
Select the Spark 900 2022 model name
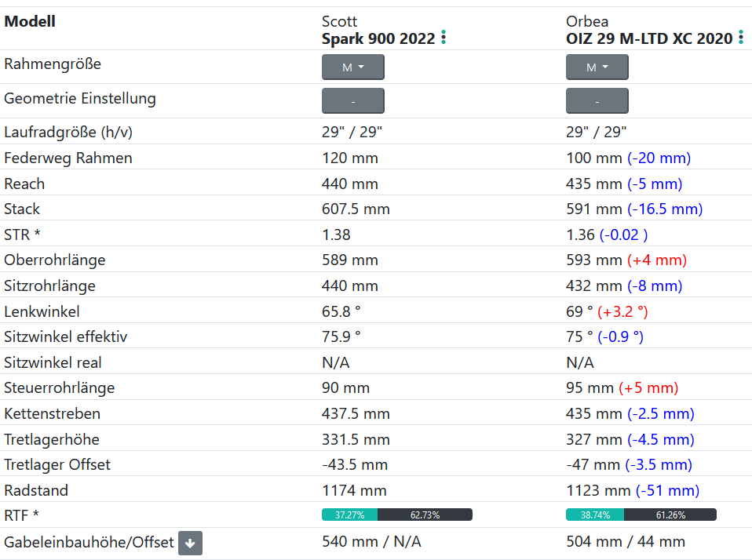378,38
